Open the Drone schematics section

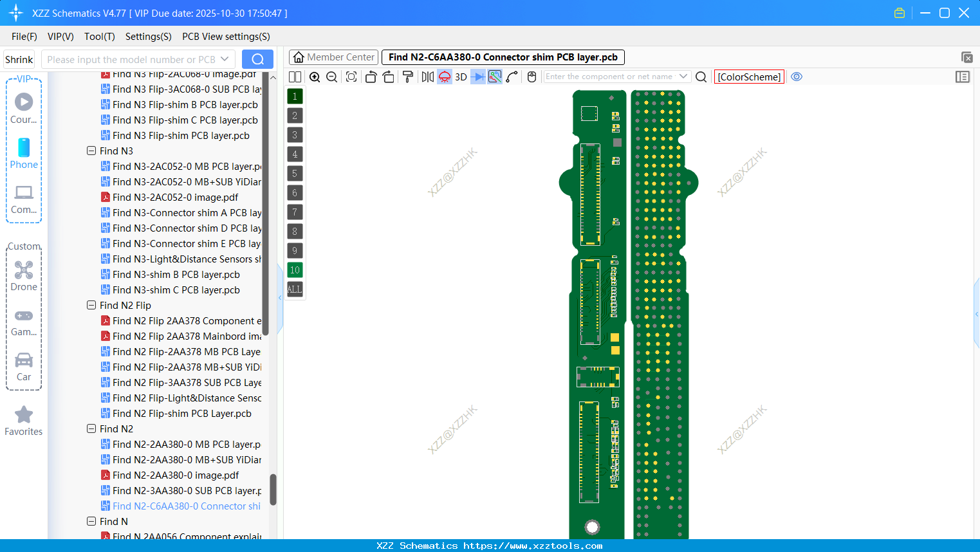coord(23,277)
